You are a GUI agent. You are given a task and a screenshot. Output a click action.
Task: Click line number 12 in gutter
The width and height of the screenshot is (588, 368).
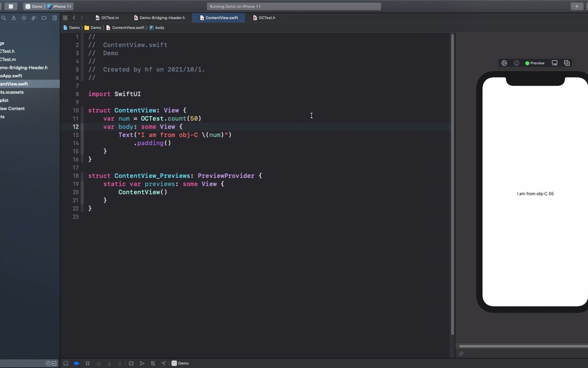pyautogui.click(x=76, y=127)
